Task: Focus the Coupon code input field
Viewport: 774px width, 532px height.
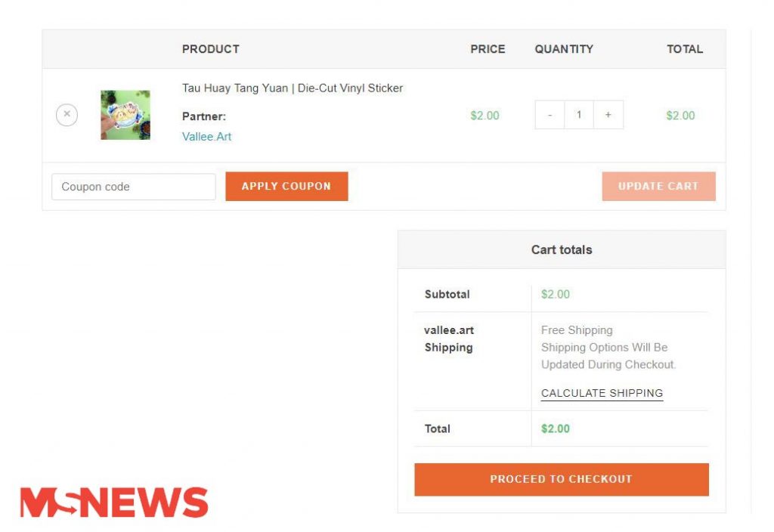Action: [133, 187]
